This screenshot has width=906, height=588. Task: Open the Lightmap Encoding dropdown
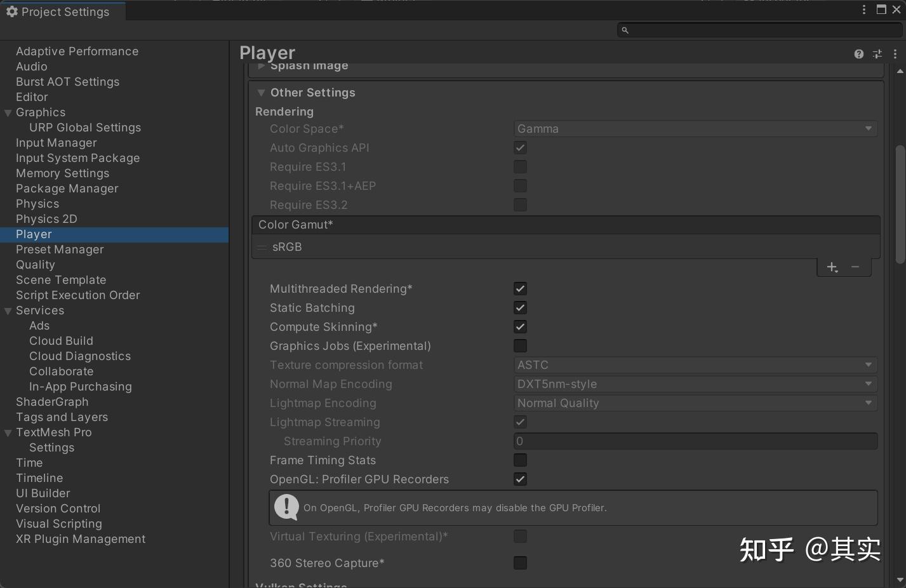click(695, 403)
